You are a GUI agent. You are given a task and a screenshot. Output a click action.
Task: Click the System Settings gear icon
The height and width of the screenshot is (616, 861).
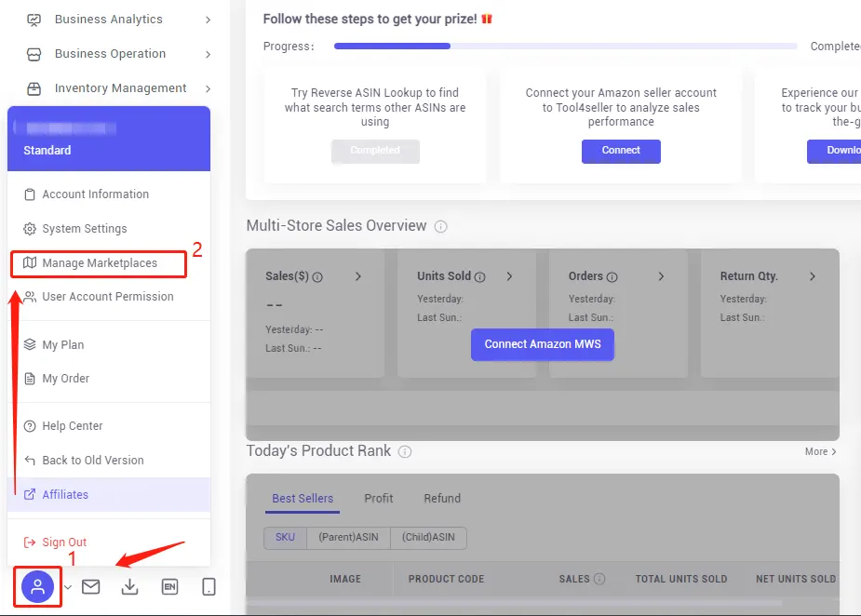point(29,228)
